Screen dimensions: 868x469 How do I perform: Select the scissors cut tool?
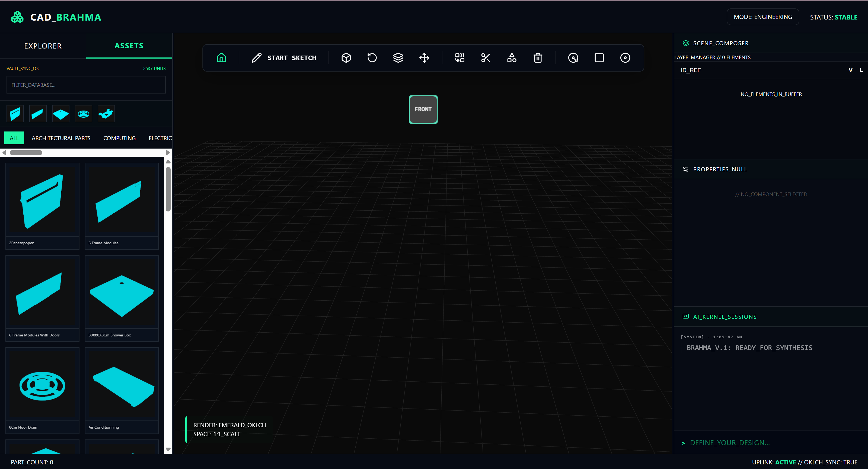click(486, 57)
